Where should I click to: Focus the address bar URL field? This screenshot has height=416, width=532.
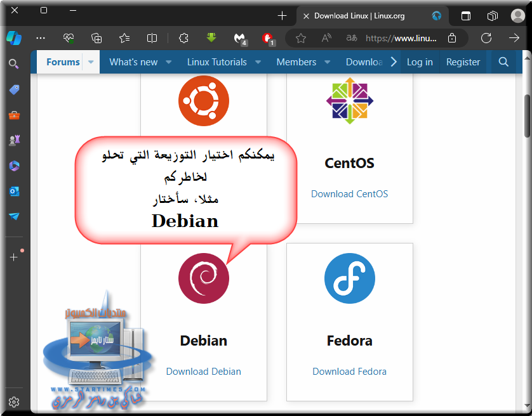click(401, 38)
